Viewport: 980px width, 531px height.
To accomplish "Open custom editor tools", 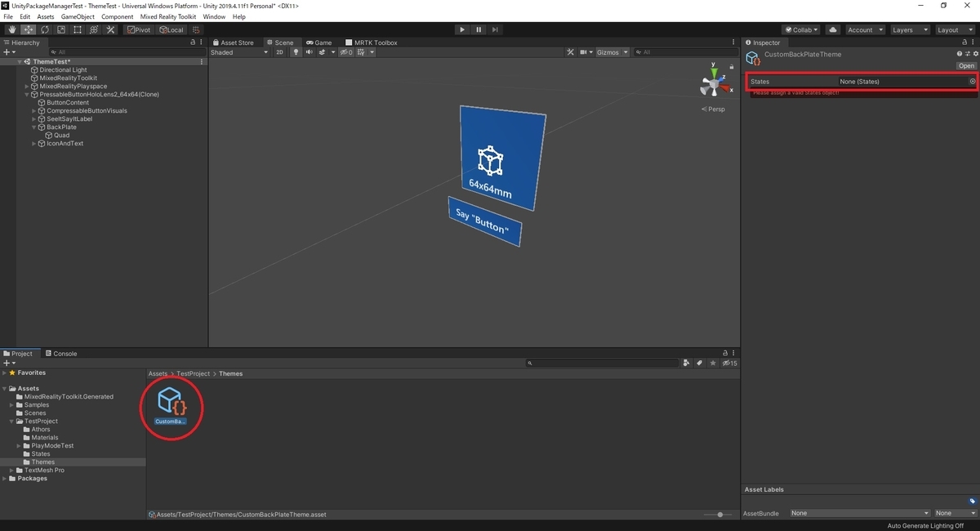I will point(110,30).
